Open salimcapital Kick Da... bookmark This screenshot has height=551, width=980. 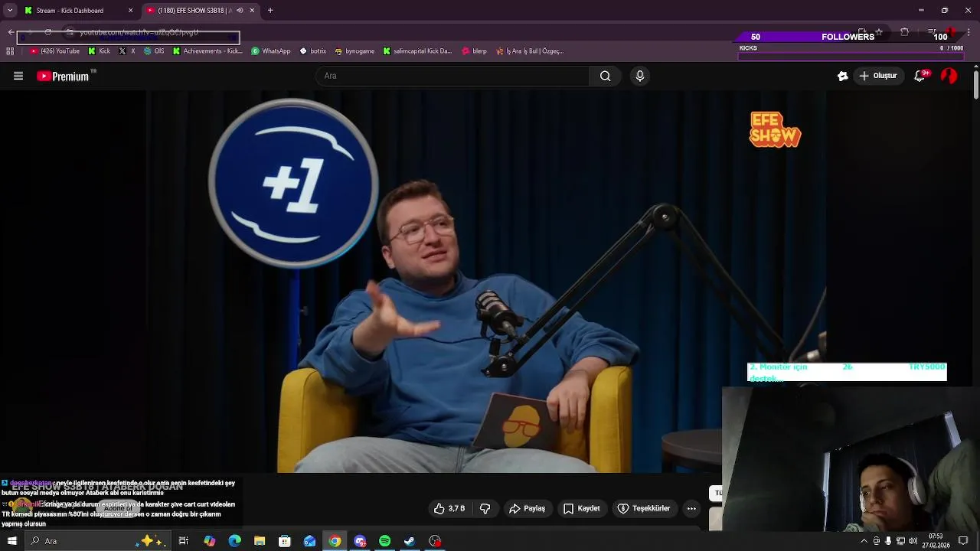[x=418, y=51]
